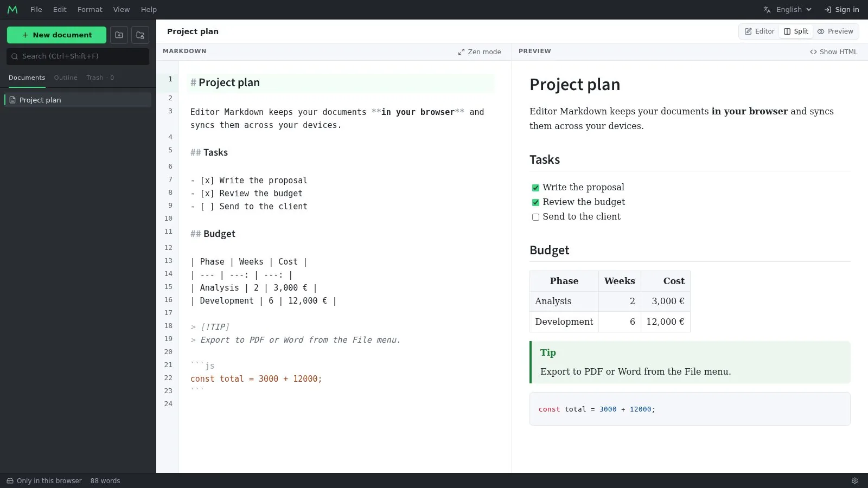Switch to Preview-only view
868x488 pixels.
(x=835, y=31)
